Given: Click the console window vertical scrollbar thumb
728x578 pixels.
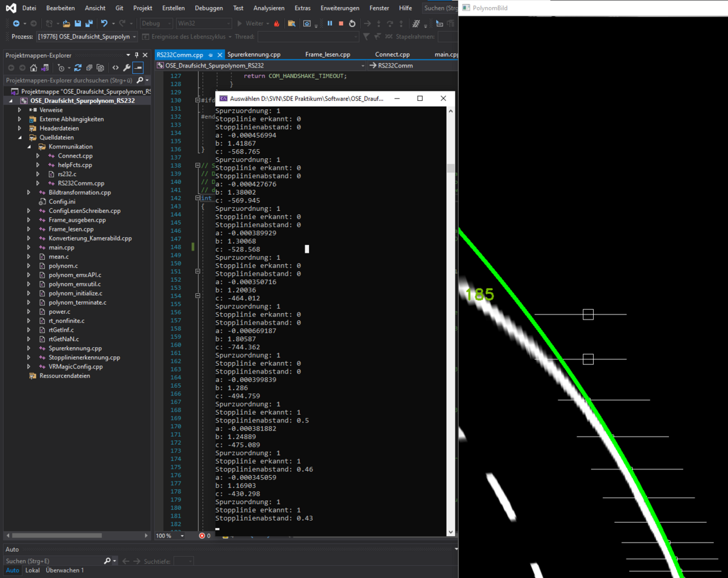Looking at the screenshot, I should [x=450, y=168].
